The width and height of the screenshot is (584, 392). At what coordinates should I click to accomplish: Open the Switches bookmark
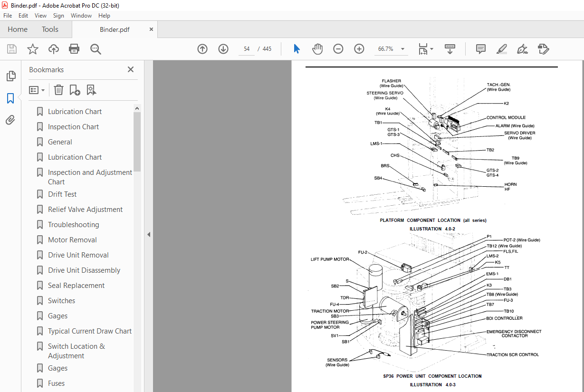[x=61, y=301]
